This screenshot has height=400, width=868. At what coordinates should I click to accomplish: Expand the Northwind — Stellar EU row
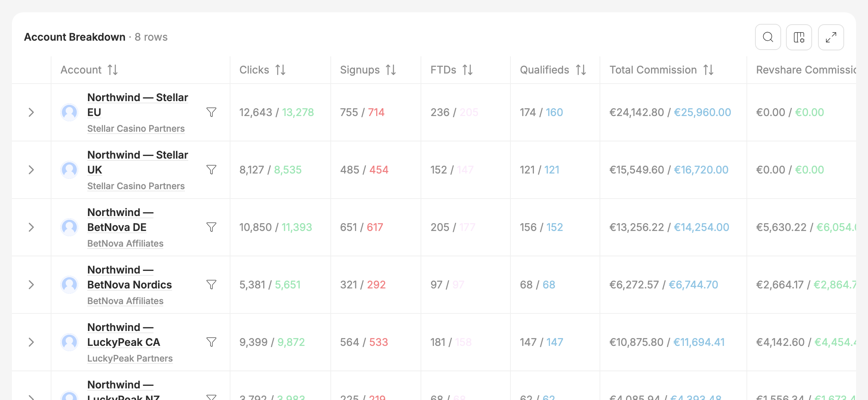pos(31,112)
